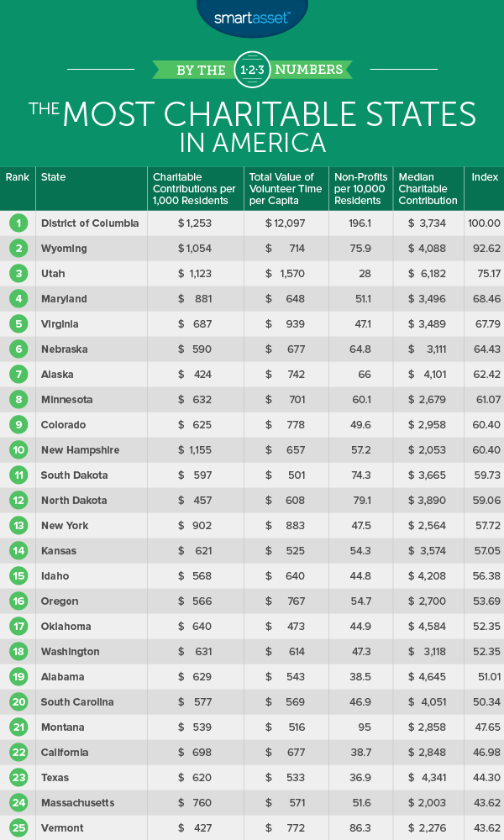Click the 1-2-3 circular badge
Viewport: 504px width, 840px height.
[252, 69]
